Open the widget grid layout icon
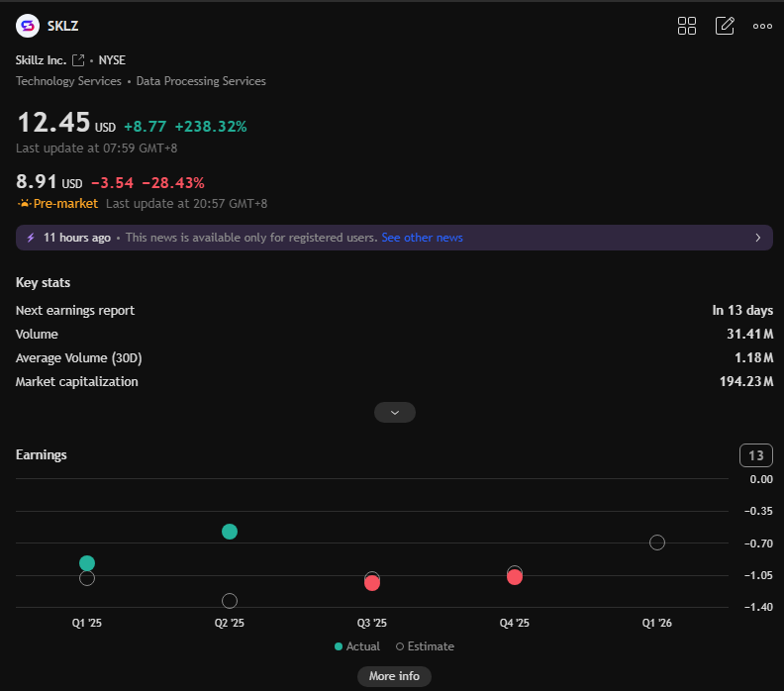The image size is (784, 691). click(x=687, y=26)
